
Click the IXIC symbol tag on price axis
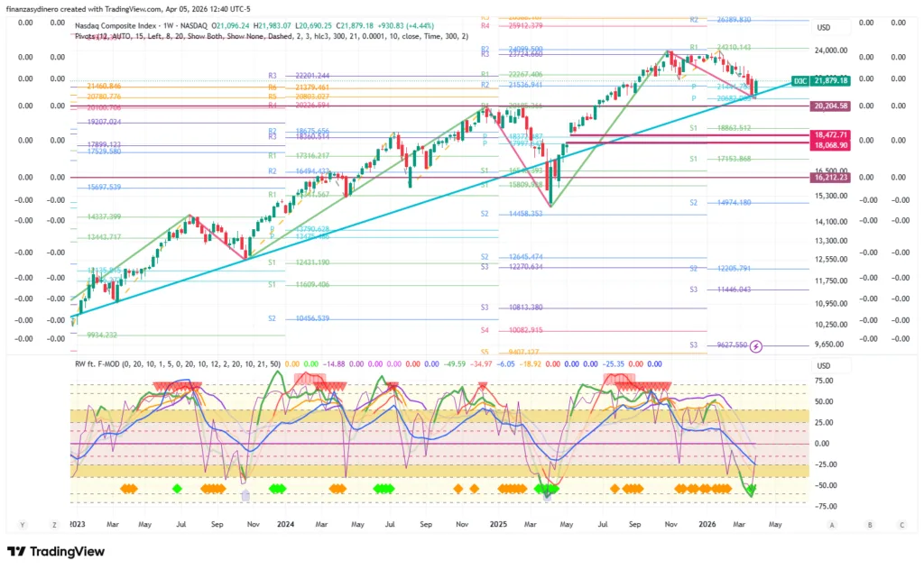click(799, 80)
